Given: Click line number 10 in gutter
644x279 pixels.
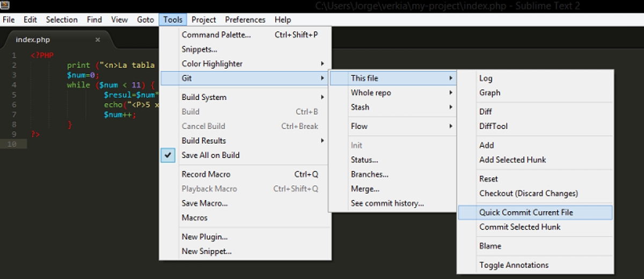Looking at the screenshot, I should [x=12, y=144].
